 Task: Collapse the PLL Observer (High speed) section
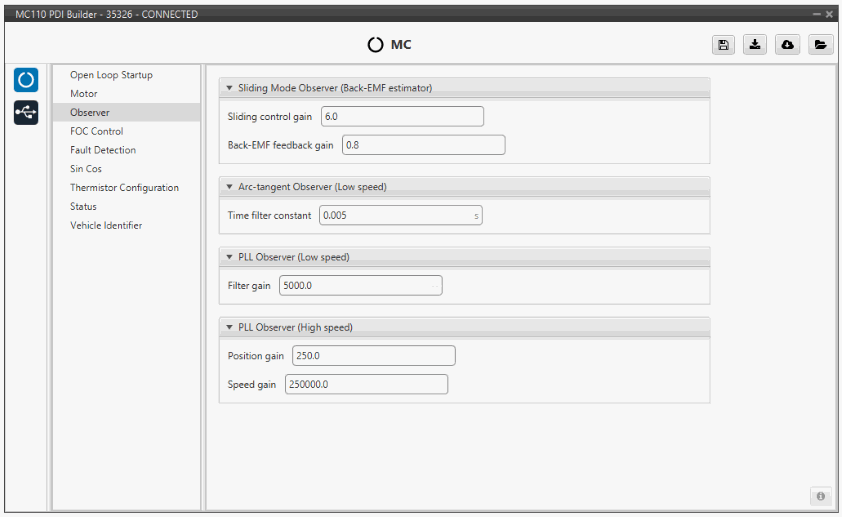point(229,327)
